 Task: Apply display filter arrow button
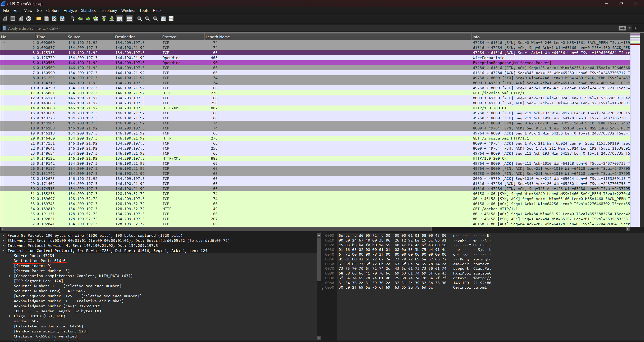pos(622,28)
